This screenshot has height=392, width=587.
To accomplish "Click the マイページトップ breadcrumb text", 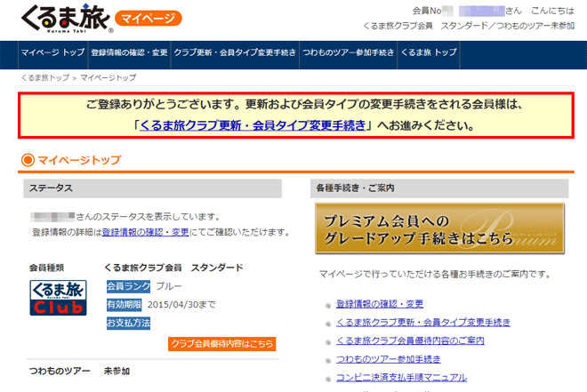I will point(109,78).
